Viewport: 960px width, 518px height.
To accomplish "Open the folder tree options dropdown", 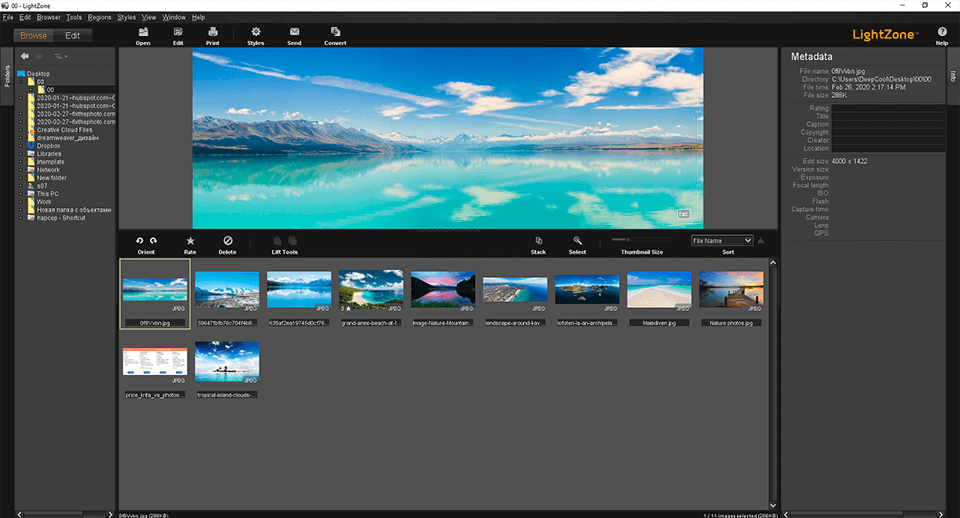I will 61,56.
